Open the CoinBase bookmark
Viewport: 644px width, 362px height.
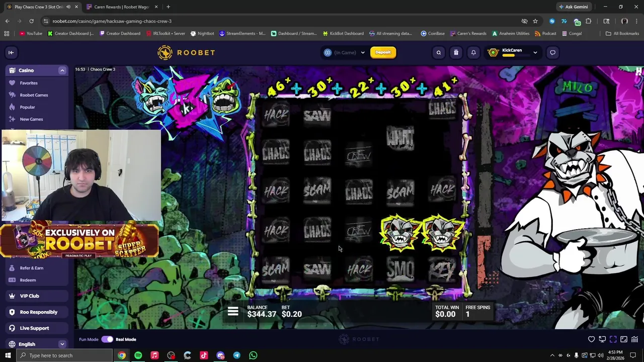click(433, 34)
